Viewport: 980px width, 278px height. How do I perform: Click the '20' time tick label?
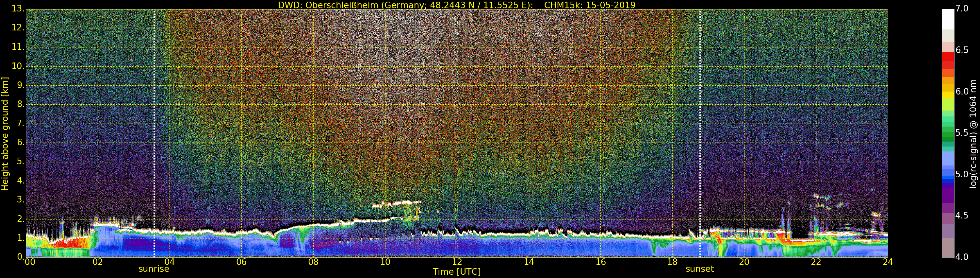point(744,262)
